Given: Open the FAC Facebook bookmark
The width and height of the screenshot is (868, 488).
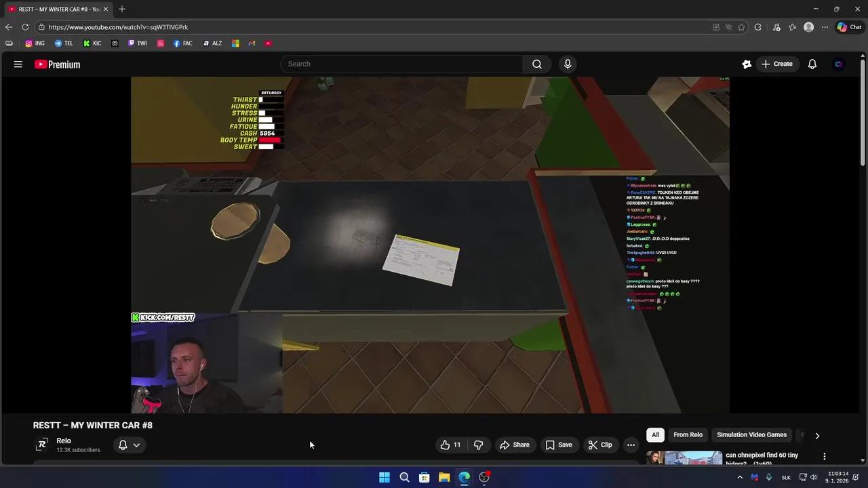Looking at the screenshot, I should pos(183,43).
